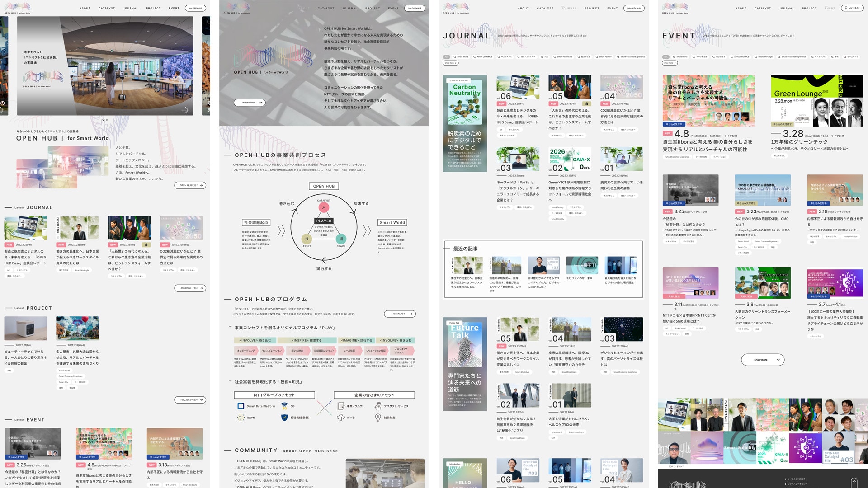Click the watch movie button
This screenshot has width=868, height=488.
(249, 103)
